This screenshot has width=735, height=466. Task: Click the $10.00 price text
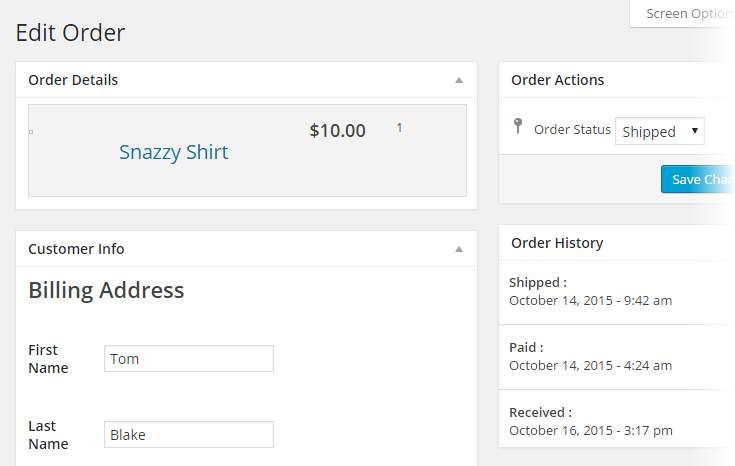(x=337, y=130)
